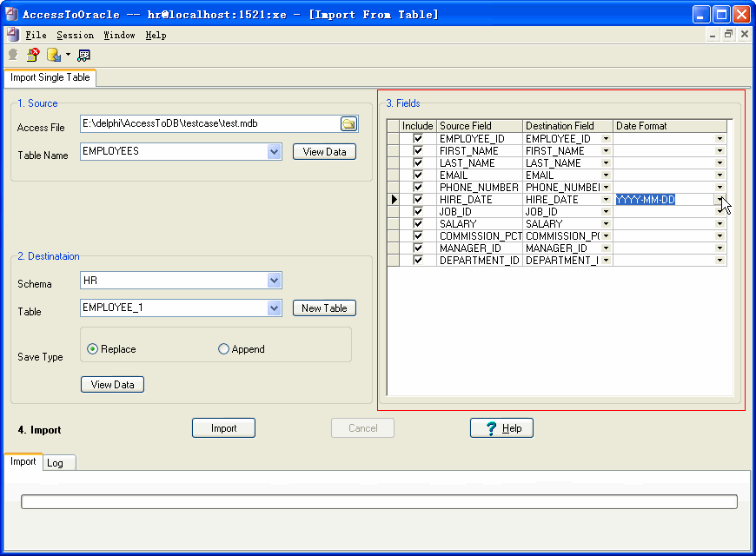
Task: Open the Session menu
Action: 76,36
